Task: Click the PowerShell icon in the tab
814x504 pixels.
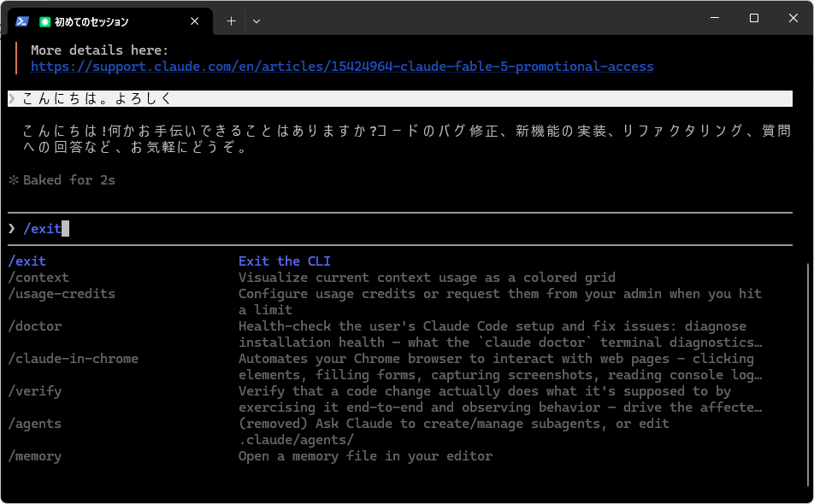Action: click(x=22, y=21)
